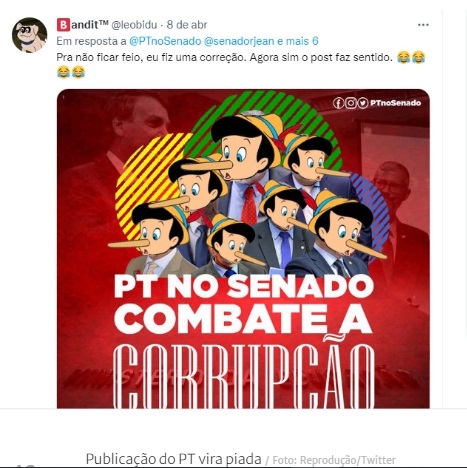Open the three-dot more options menu

pos(423,25)
